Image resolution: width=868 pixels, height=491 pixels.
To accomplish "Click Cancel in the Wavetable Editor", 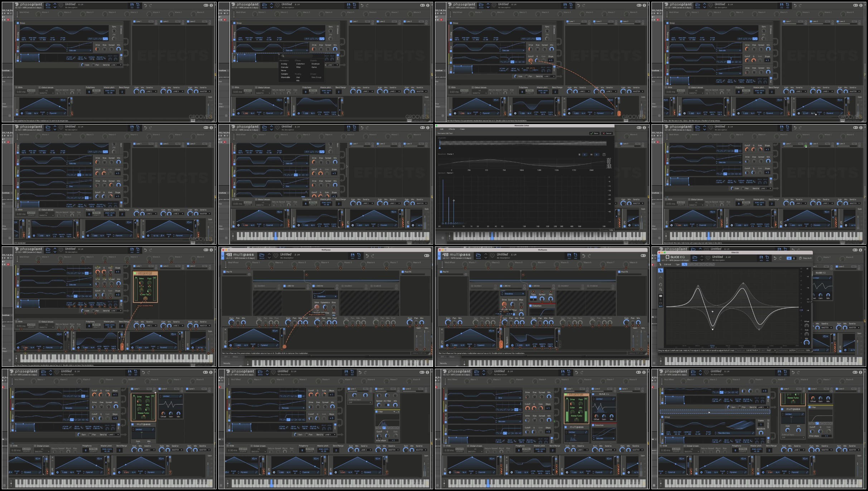I will [607, 133].
